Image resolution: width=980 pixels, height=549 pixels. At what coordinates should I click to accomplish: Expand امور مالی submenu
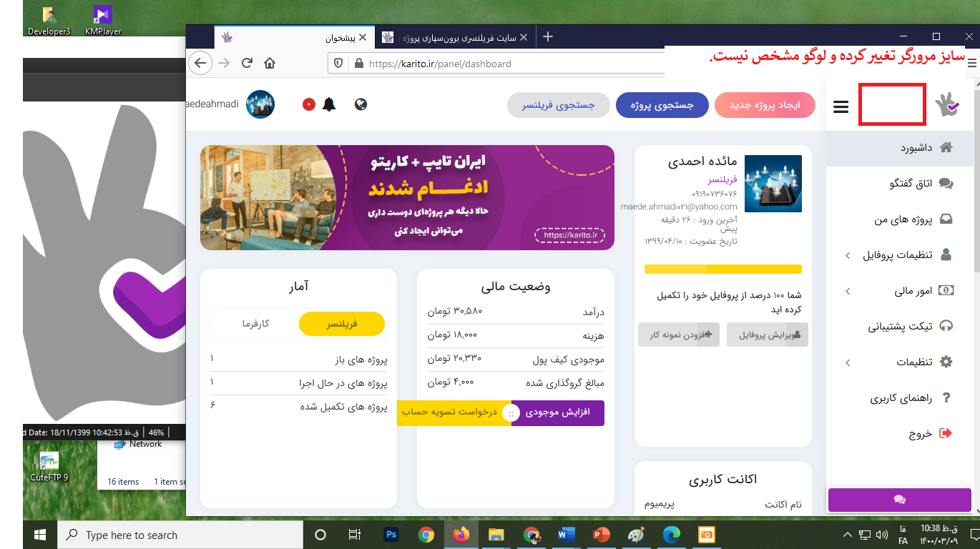tap(900, 291)
